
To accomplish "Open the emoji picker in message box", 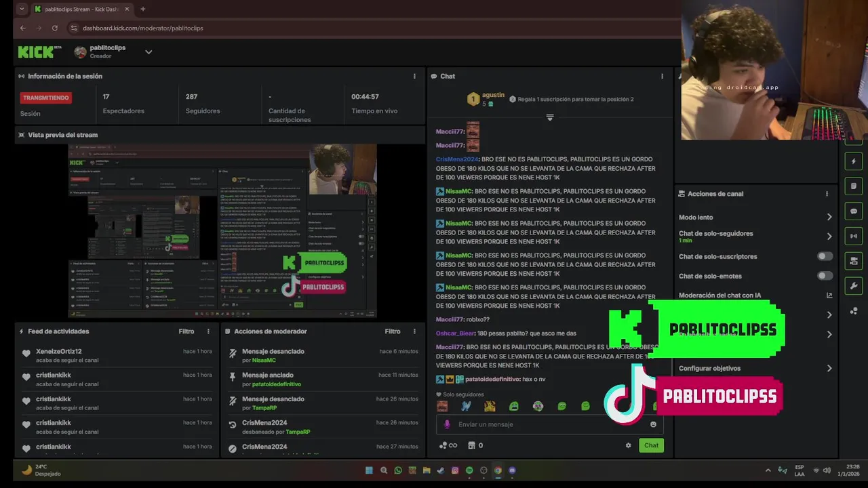I will coord(653,424).
